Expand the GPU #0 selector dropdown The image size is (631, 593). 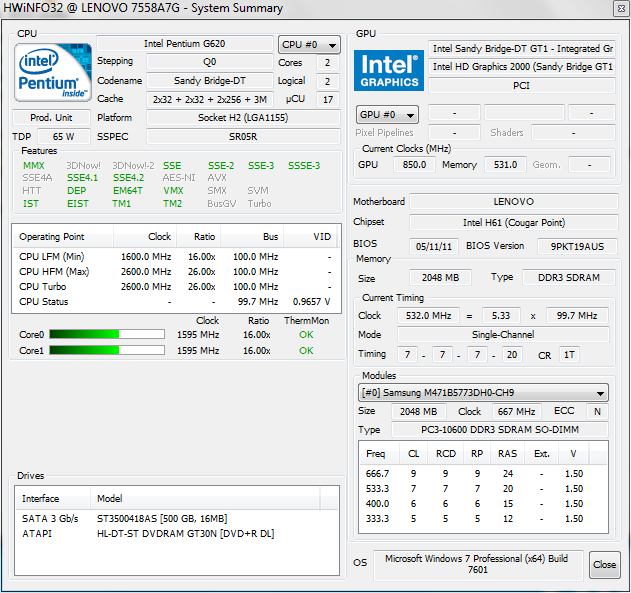[387, 115]
